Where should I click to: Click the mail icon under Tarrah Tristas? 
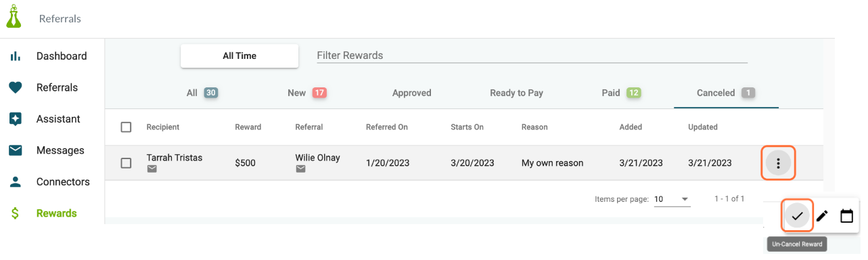pos(152,169)
